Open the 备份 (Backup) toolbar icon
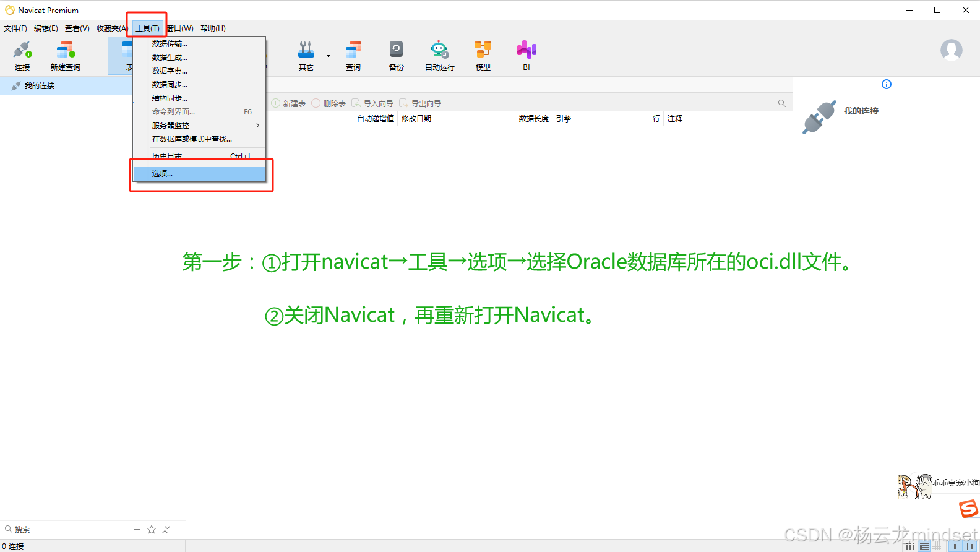This screenshot has height=552, width=980. 397,56
